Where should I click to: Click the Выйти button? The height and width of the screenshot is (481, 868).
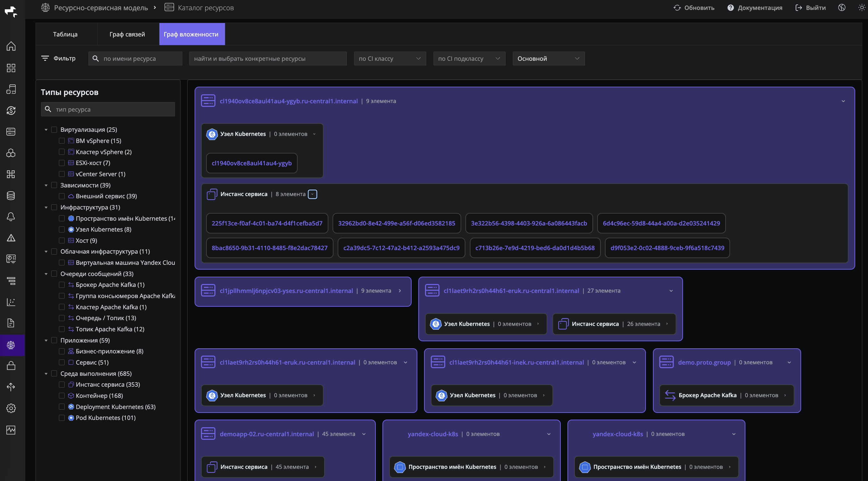pyautogui.click(x=810, y=8)
